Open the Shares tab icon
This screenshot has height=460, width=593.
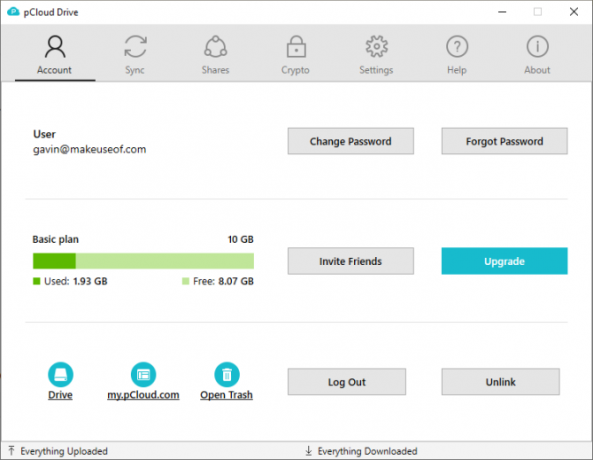(216, 47)
